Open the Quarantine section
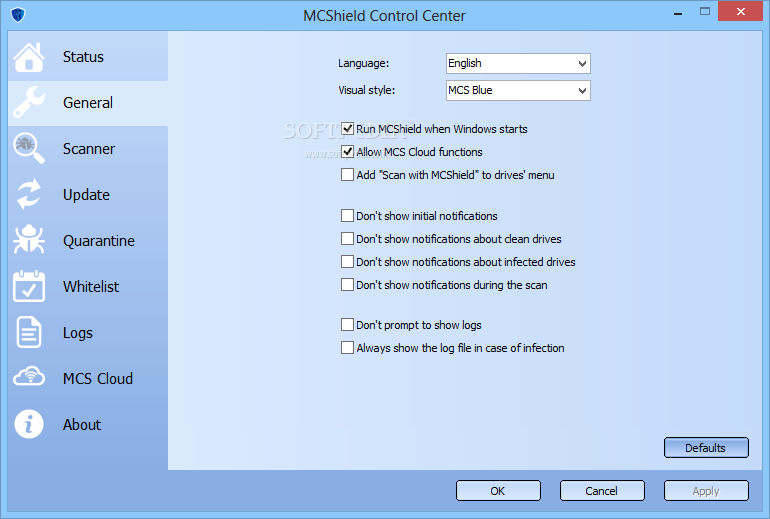This screenshot has width=770, height=519. tap(88, 241)
